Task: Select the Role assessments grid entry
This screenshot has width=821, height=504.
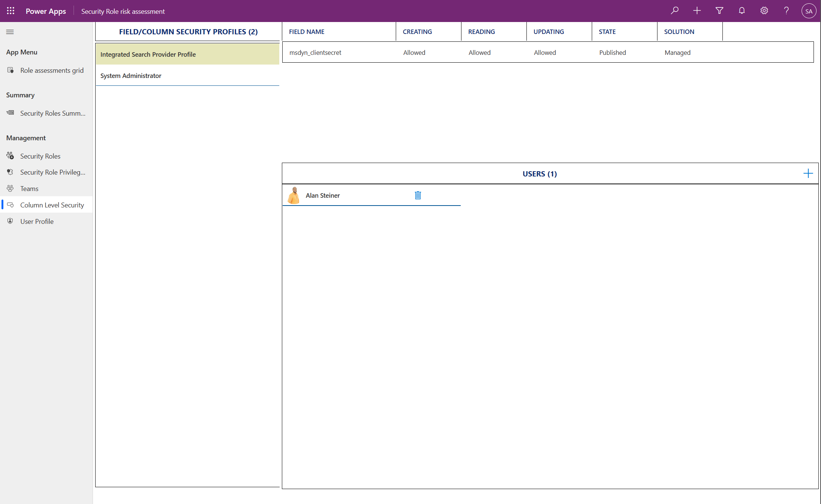Action: [x=52, y=70]
